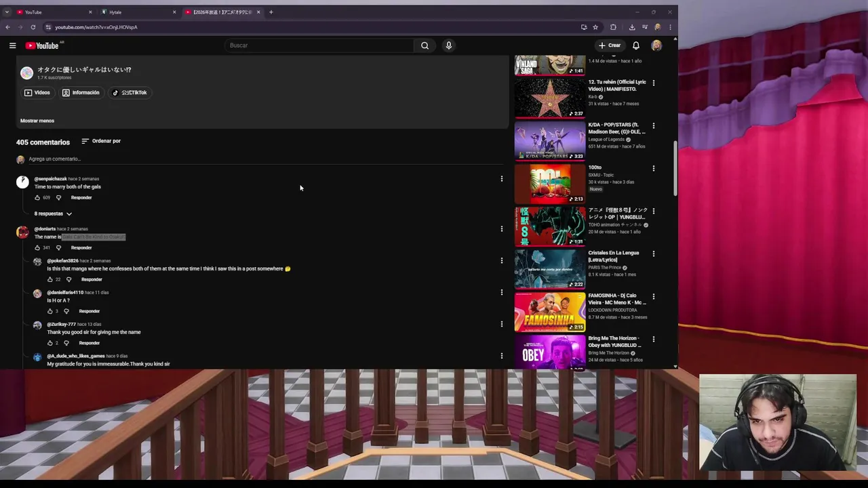
Task: Open @pokefan3826 reply options menu
Action: 502,261
